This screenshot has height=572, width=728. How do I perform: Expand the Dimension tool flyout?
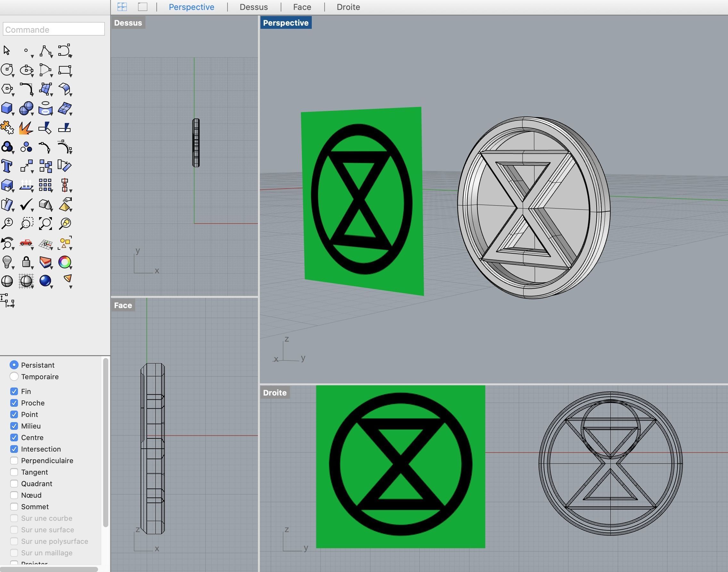tap(13, 306)
